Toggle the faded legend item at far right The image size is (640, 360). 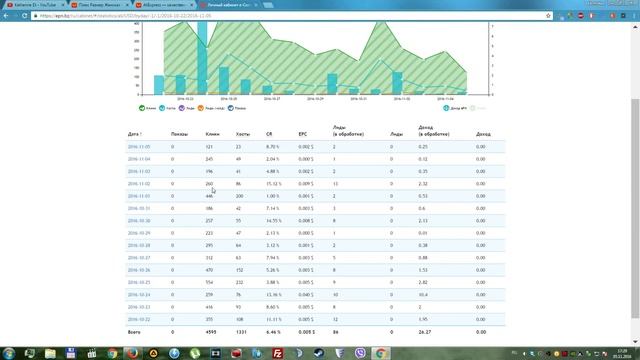tap(478, 108)
